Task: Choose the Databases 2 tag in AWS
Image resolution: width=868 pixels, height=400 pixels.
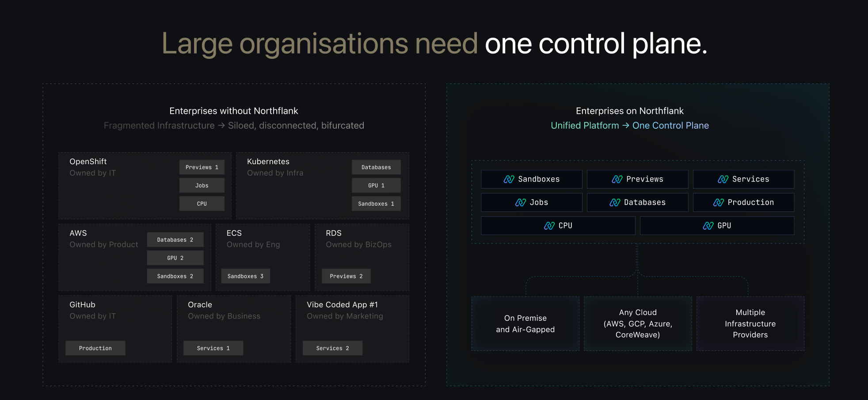Action: pyautogui.click(x=175, y=240)
